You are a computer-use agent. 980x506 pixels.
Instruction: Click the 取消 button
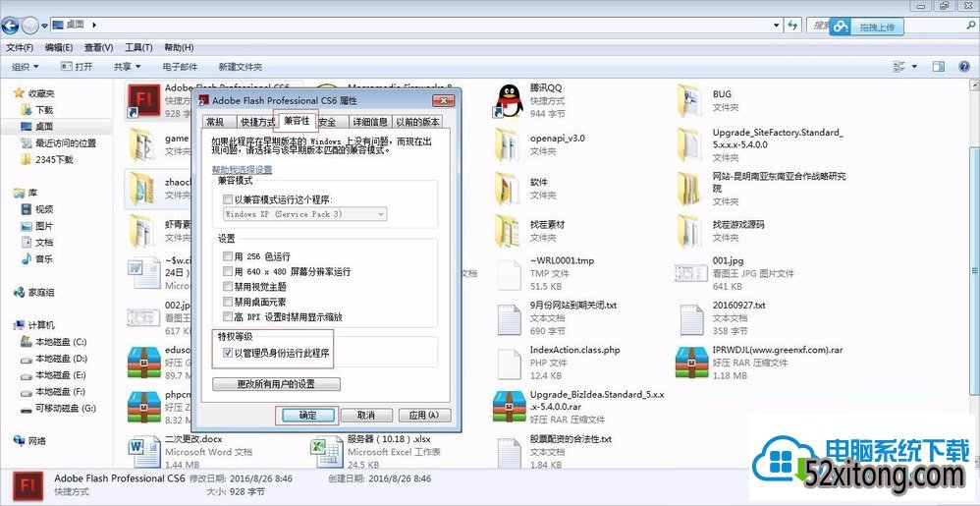click(366, 416)
